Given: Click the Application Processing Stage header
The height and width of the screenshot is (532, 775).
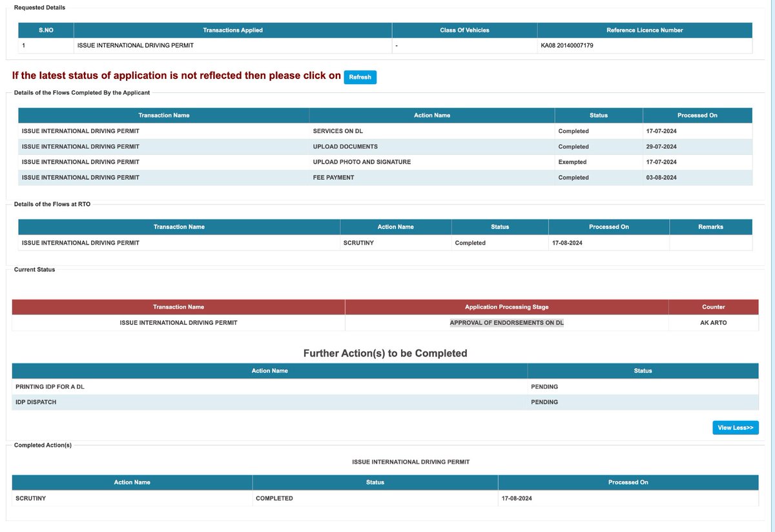Looking at the screenshot, I should [507, 307].
